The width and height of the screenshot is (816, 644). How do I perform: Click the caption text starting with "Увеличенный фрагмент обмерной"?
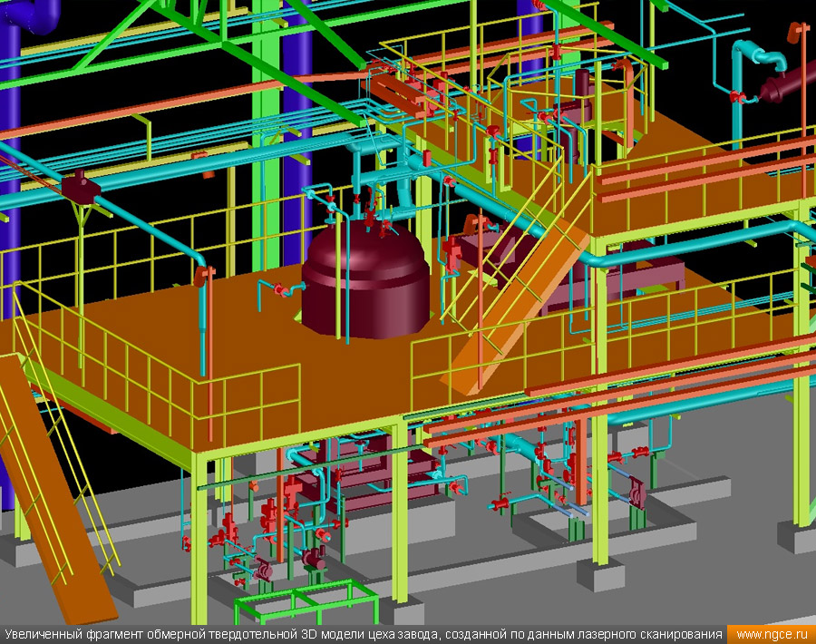363,635
